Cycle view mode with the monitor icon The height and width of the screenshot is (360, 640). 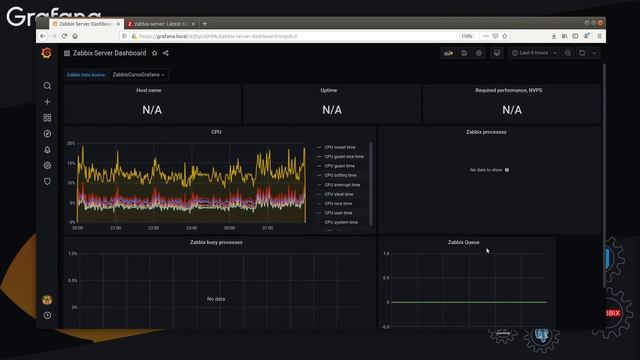click(497, 53)
